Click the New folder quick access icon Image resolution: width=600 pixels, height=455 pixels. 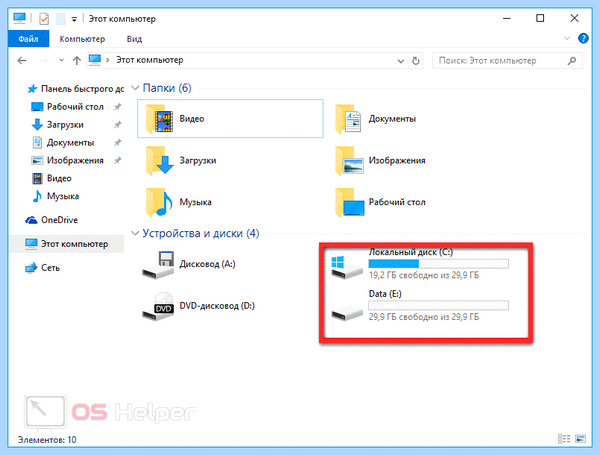coord(60,18)
